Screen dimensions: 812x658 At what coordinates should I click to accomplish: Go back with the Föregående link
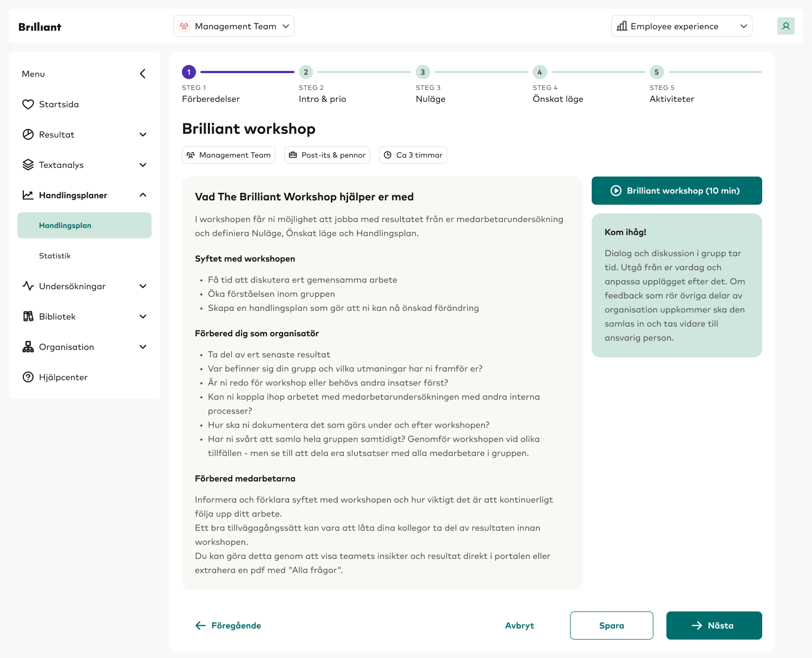228,626
